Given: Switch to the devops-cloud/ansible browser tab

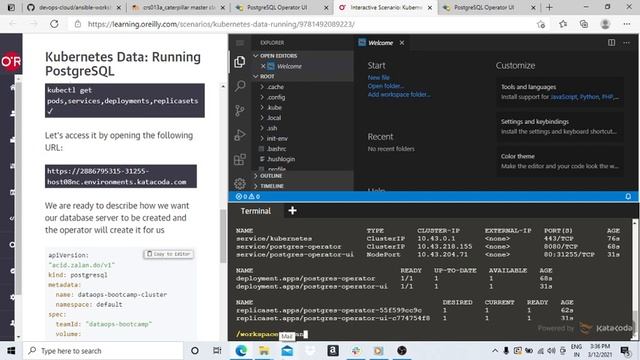Looking at the screenshot, I should click(x=74, y=7).
